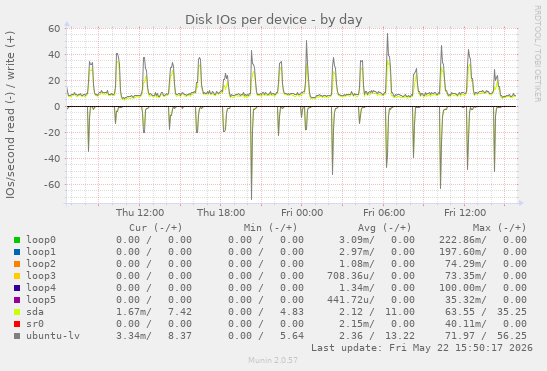Image resolution: width=547 pixels, height=371 pixels.
Task: Click the 'Avg (-/+)' column header
Action: point(384,228)
